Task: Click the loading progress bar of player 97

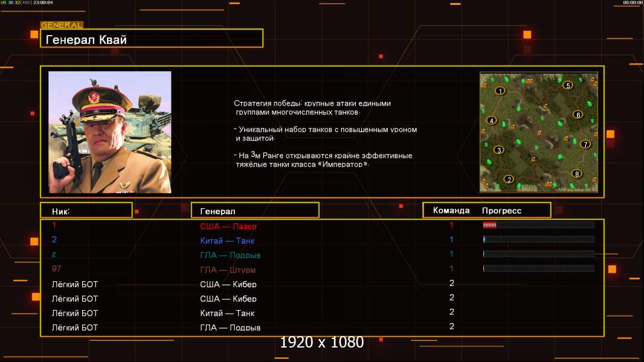Action: [538, 268]
